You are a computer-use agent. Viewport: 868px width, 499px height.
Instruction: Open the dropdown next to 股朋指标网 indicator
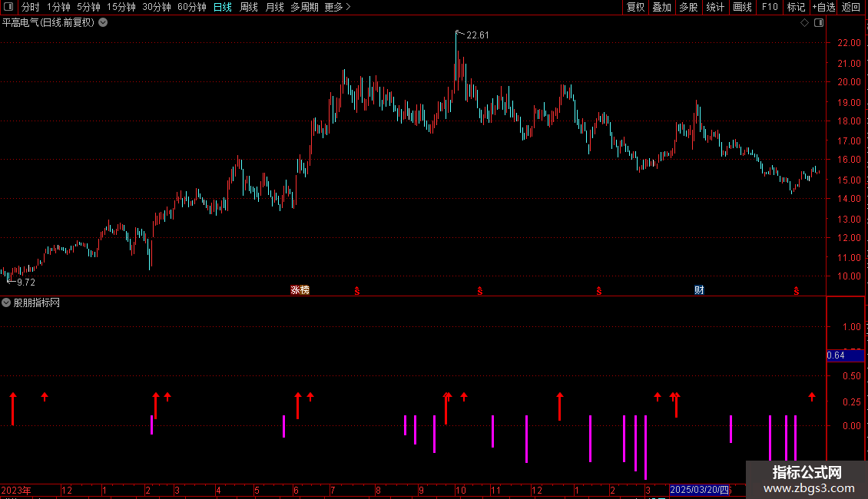[x=6, y=302]
